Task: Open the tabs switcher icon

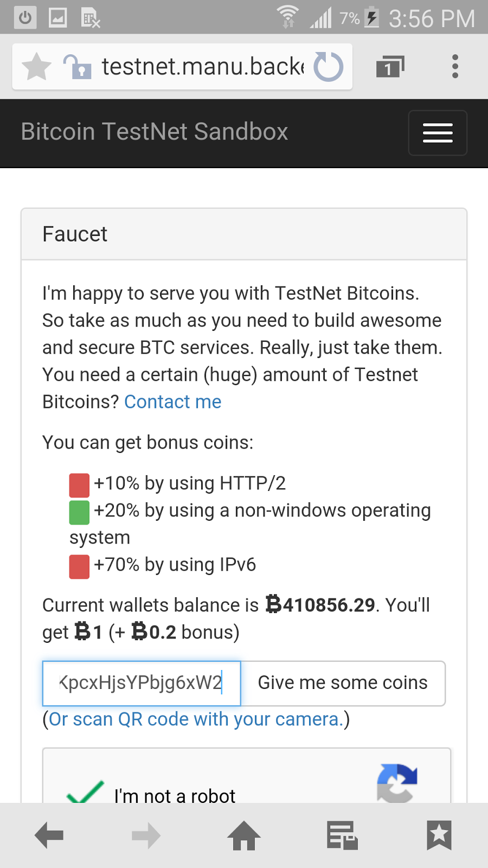Action: click(390, 67)
